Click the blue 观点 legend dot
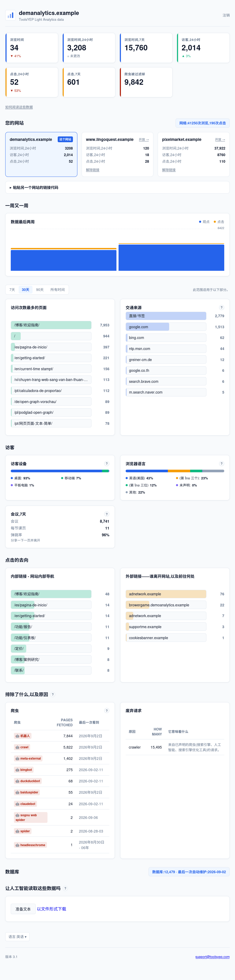Image resolution: width=235 pixels, height=980 pixels. click(200, 222)
